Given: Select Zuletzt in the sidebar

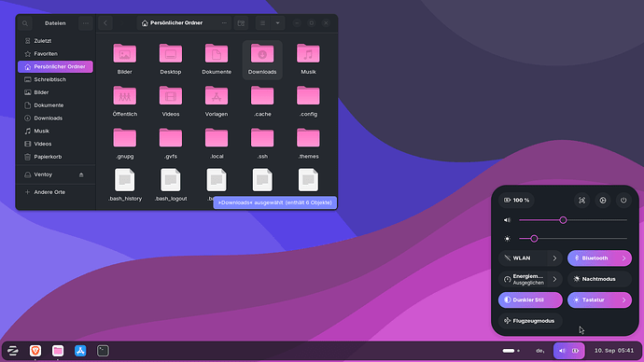Looking at the screenshot, I should (x=55, y=41).
